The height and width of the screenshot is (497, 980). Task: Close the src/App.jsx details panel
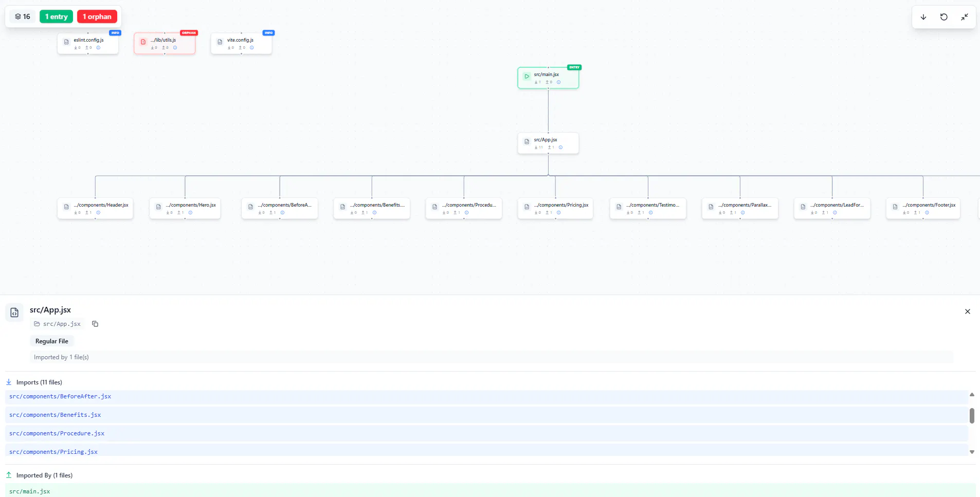click(968, 311)
